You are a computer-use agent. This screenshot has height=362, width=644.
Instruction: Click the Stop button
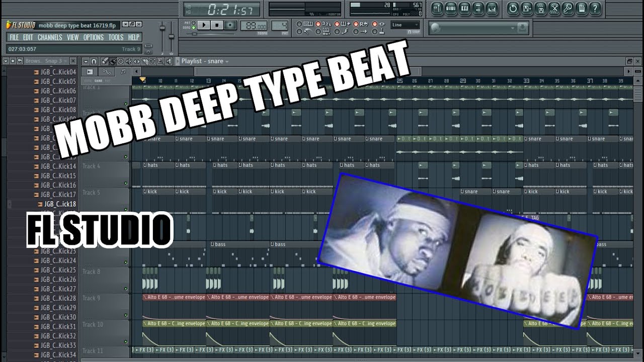click(x=217, y=25)
